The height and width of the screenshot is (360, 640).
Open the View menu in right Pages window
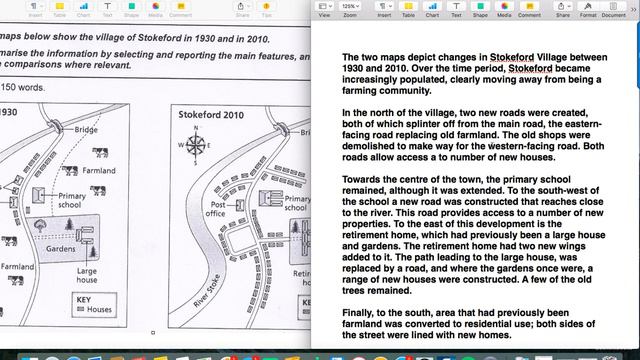click(324, 9)
